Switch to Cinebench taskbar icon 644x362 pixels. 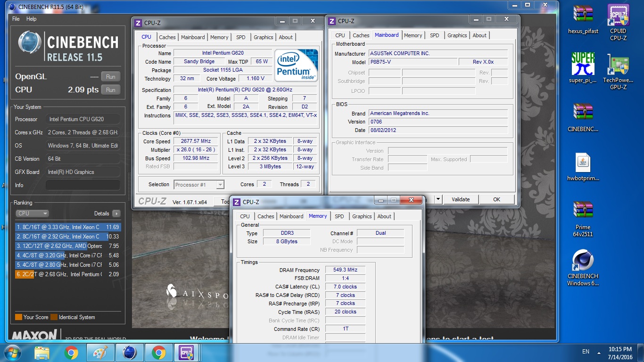click(130, 352)
